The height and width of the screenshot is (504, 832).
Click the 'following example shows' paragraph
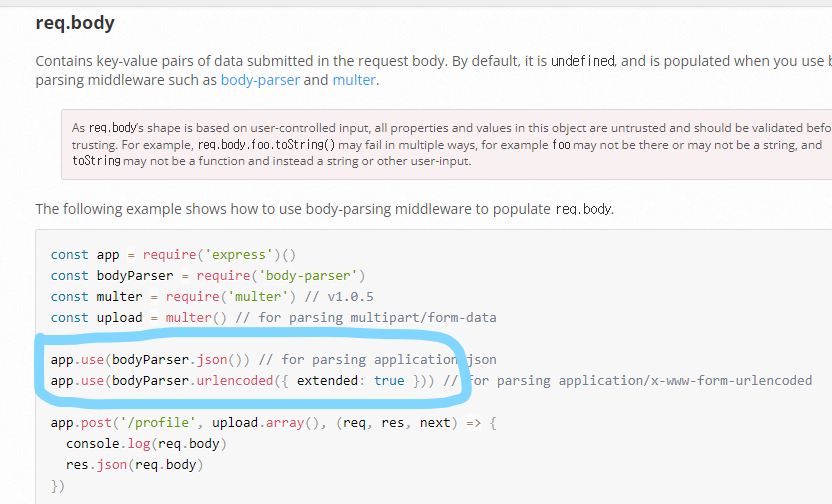[325, 209]
